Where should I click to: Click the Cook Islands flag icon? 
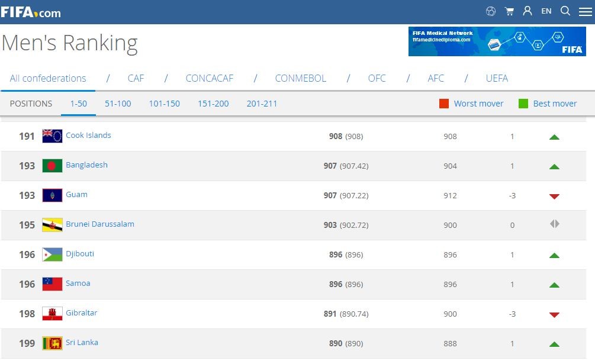pyautogui.click(x=52, y=136)
